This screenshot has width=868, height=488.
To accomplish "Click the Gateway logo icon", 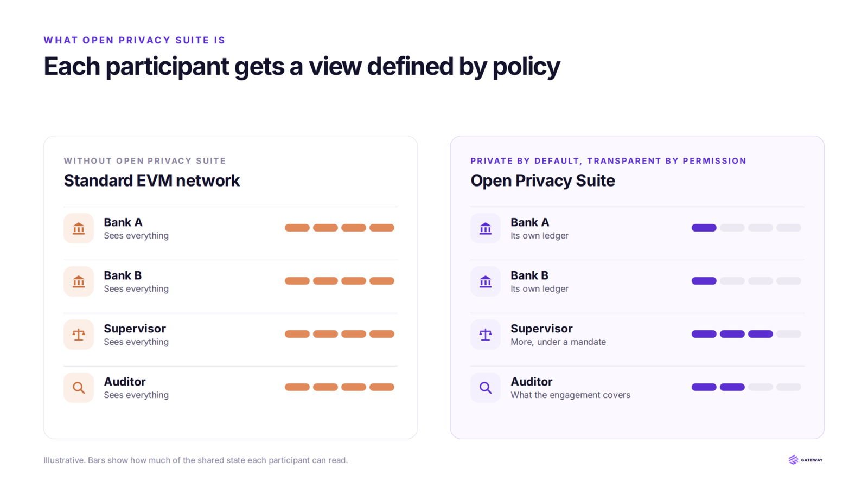I will 793,460.
